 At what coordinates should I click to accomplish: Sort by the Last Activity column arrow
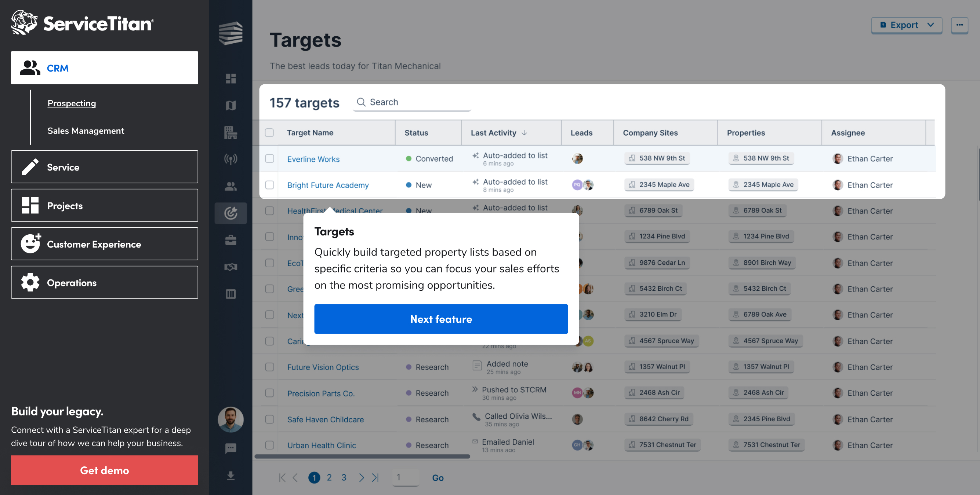(524, 133)
